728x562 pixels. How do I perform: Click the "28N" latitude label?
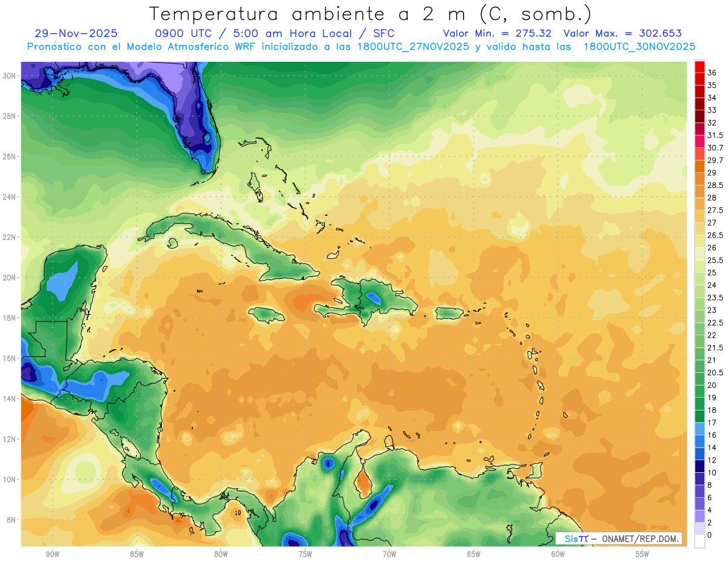[9, 116]
